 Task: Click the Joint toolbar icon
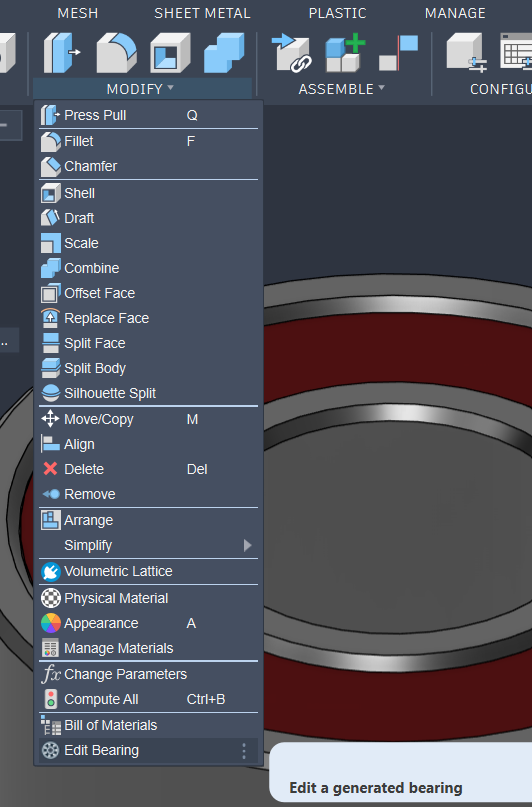click(x=398, y=52)
